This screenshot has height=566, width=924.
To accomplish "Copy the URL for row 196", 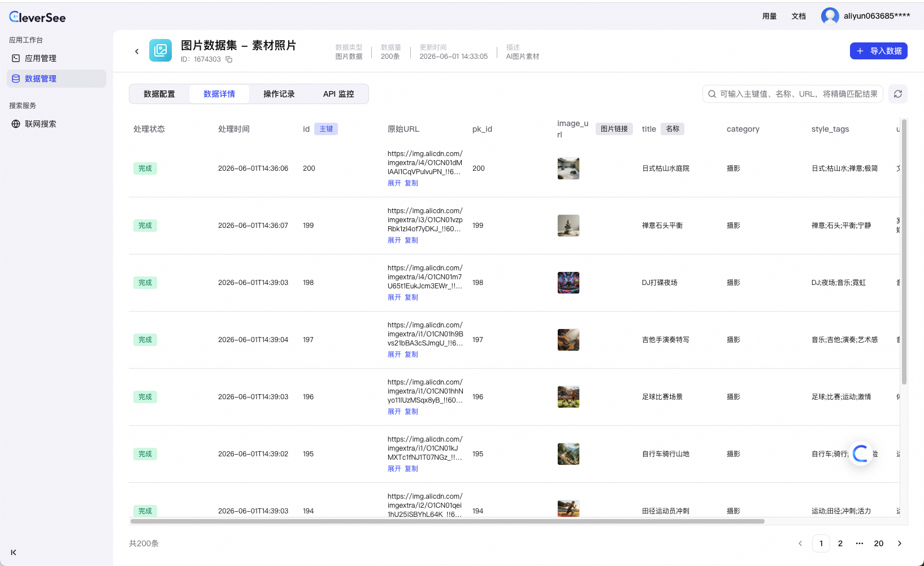I will click(411, 412).
